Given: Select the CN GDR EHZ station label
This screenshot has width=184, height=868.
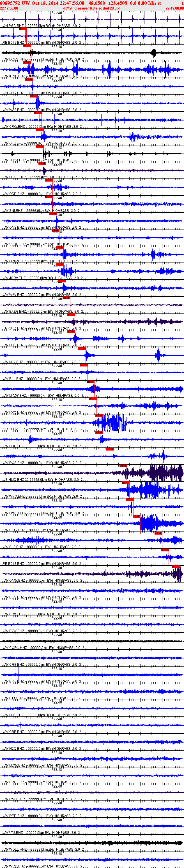Looking at the screenshot, I should pos(42,93).
